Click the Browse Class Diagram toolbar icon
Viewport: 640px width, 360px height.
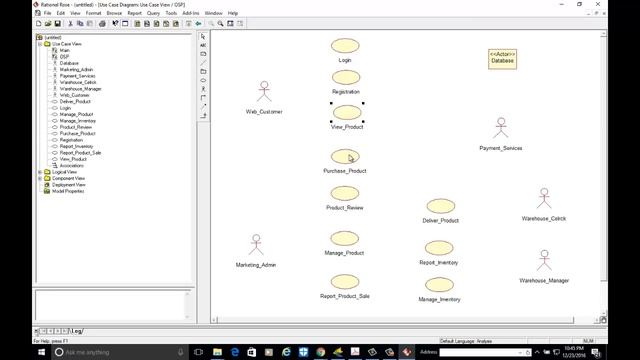click(137, 24)
